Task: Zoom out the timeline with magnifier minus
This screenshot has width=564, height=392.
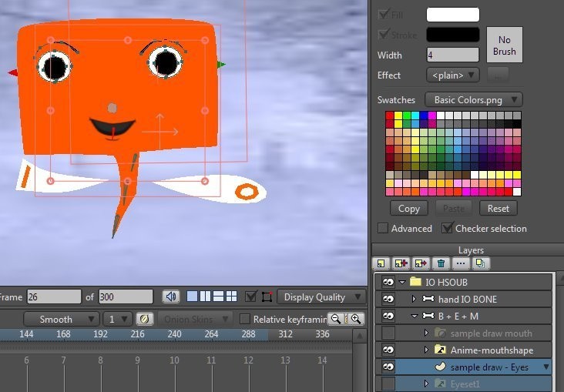Action: [336, 319]
